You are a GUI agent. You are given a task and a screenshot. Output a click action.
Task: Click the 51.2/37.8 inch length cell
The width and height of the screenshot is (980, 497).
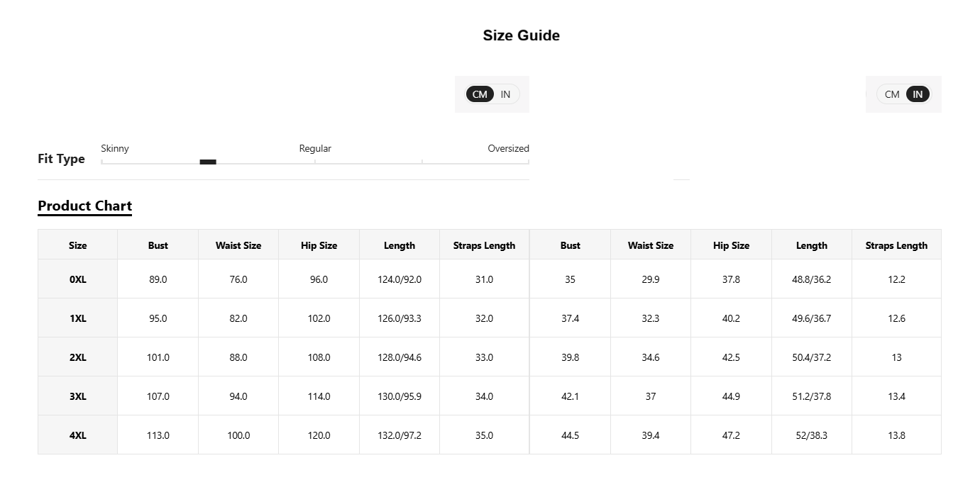[x=812, y=396]
